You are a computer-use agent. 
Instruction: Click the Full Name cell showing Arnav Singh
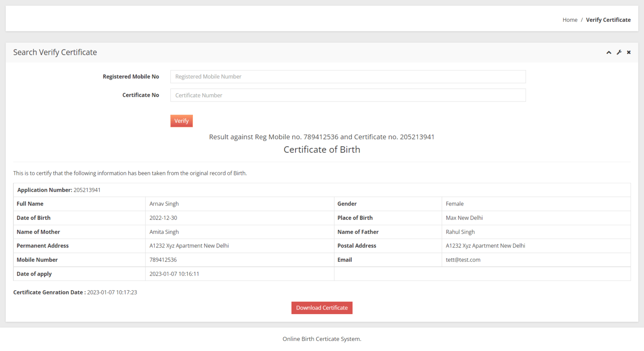164,203
